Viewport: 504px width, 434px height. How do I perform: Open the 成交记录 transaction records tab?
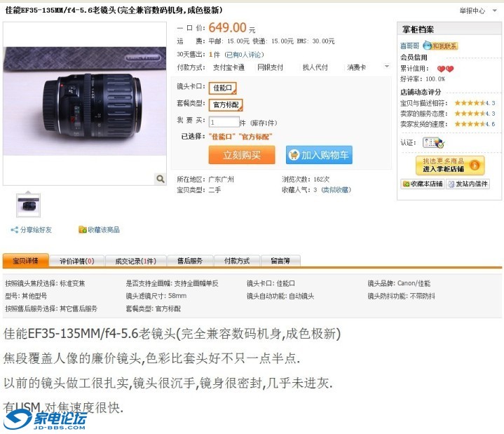point(135,261)
